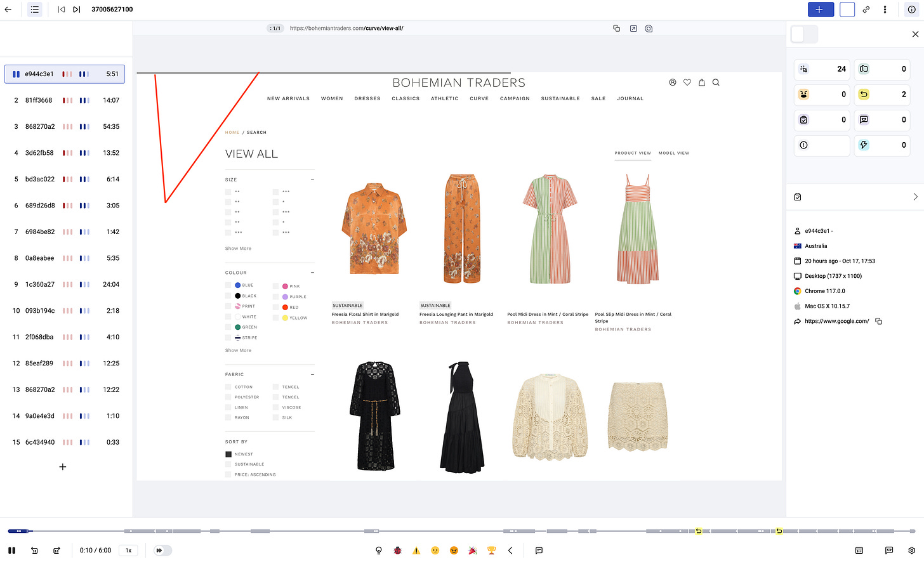
Task: Show more colours in the Colour filter
Action: tap(238, 351)
